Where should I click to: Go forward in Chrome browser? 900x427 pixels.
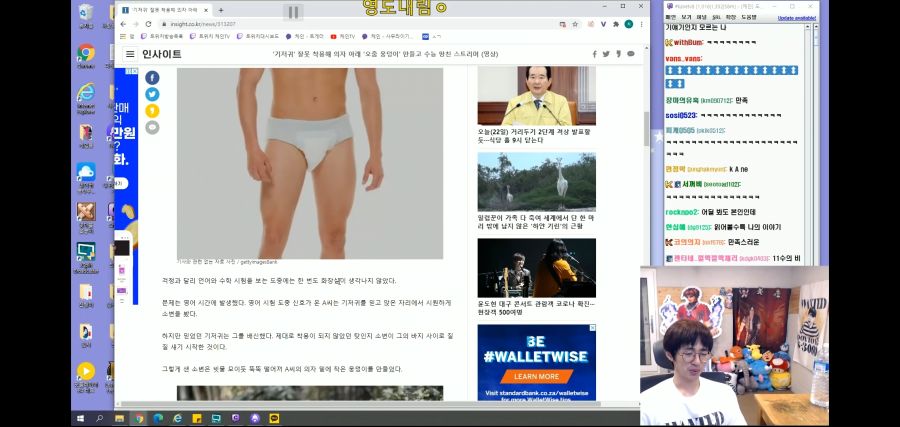pos(135,24)
